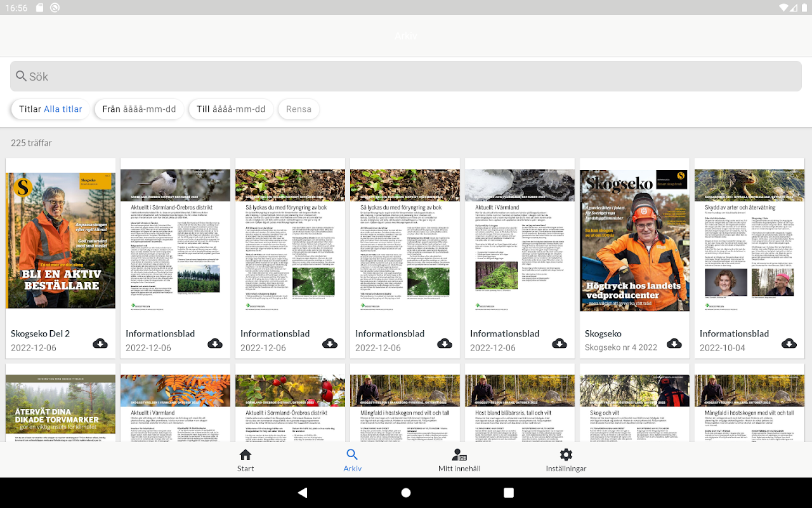Click the Rensa clear filters button
Image resolution: width=812 pixels, height=508 pixels.
tap(299, 109)
